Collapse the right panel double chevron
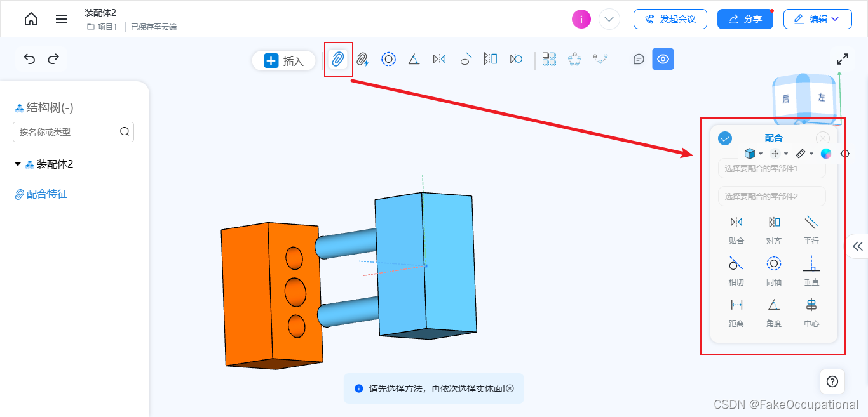 tap(858, 246)
